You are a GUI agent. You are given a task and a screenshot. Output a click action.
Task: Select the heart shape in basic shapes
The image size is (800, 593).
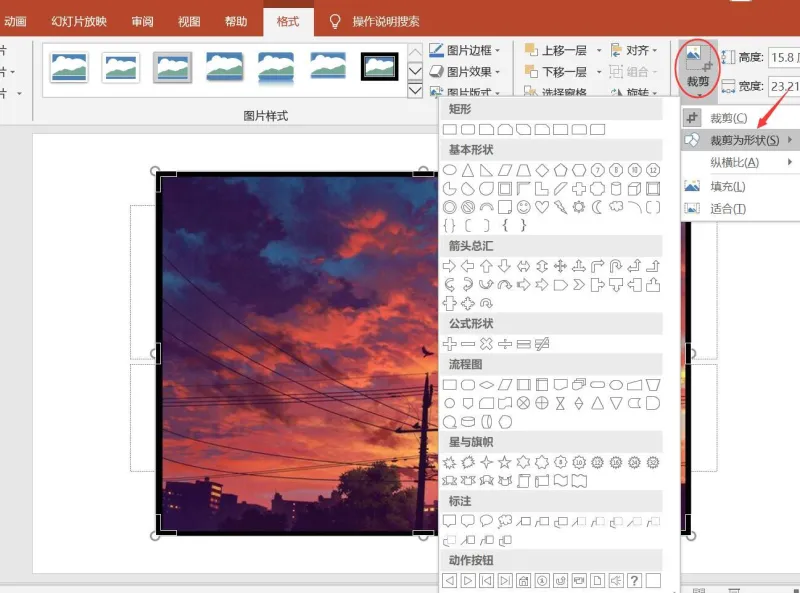click(x=542, y=207)
